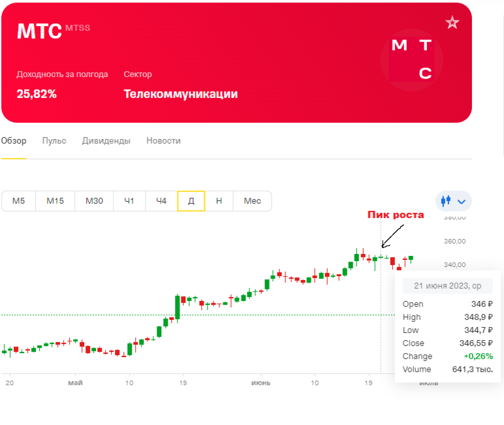Add MTS to favorites with star icon
The width and height of the screenshot is (504, 425).
tap(452, 22)
